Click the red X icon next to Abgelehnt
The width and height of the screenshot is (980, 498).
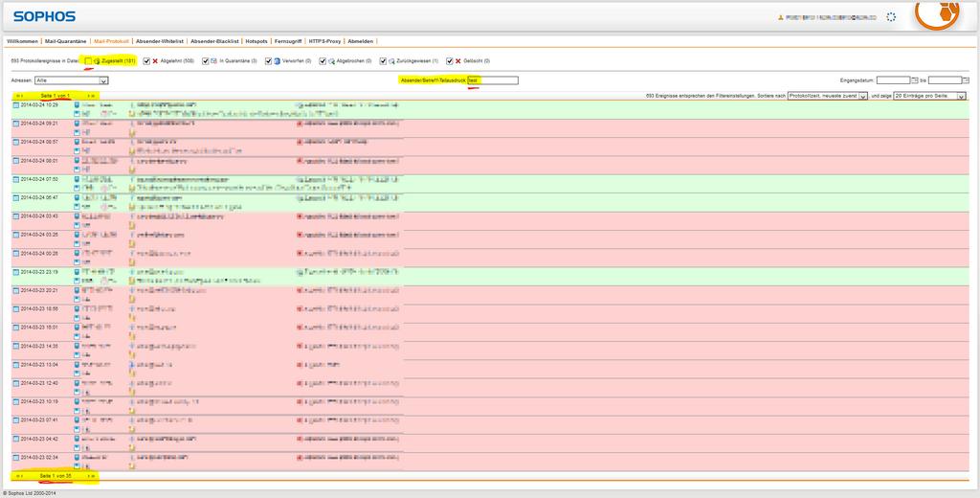[155, 61]
